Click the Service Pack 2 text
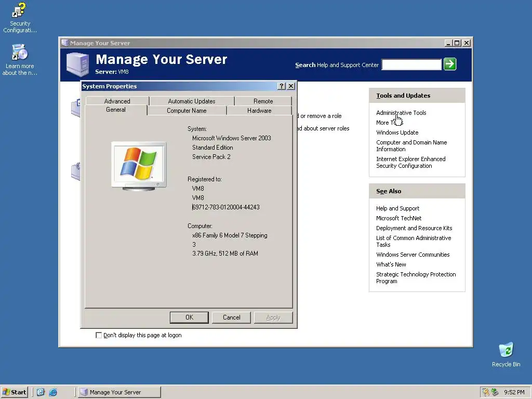The width and height of the screenshot is (532, 399). coord(211,157)
